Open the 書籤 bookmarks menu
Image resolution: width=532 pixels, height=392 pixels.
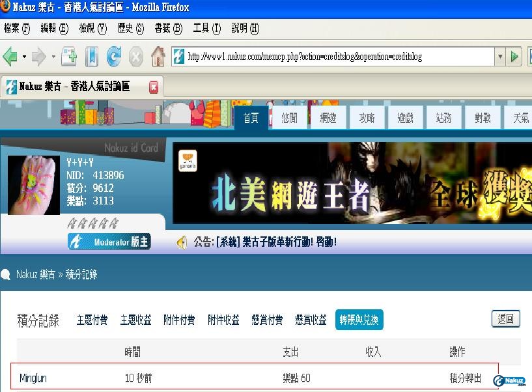167,28
